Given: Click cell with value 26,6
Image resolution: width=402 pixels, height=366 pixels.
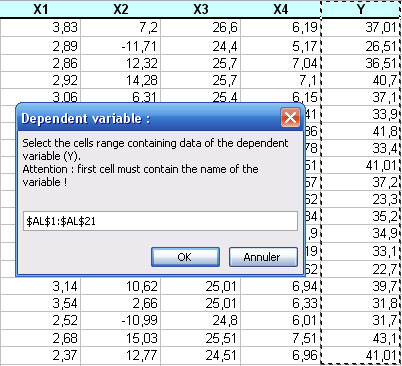Looking at the screenshot, I should point(201,27).
